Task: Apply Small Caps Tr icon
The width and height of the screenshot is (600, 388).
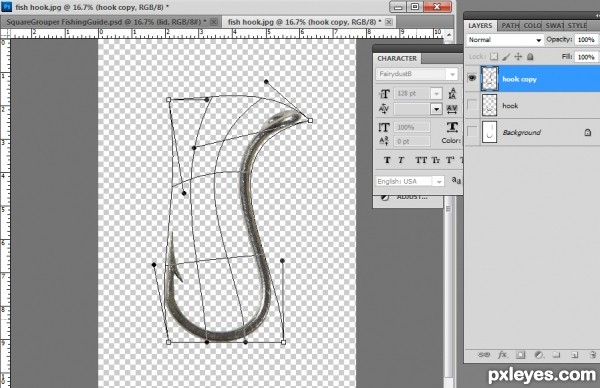Action: tap(435, 160)
